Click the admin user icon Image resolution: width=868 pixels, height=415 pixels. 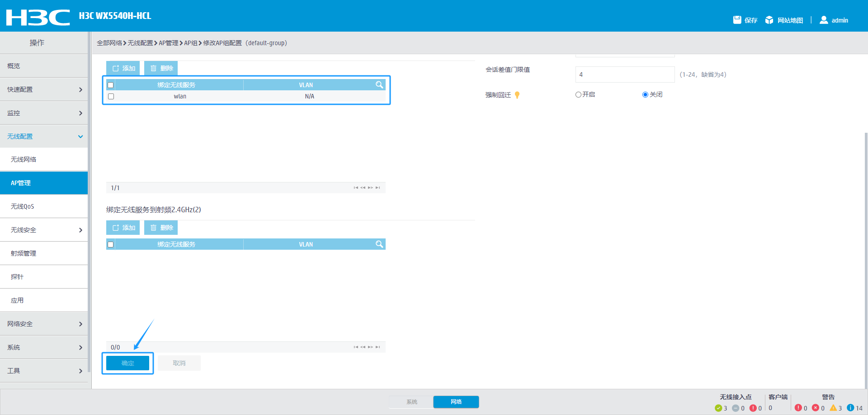[824, 20]
